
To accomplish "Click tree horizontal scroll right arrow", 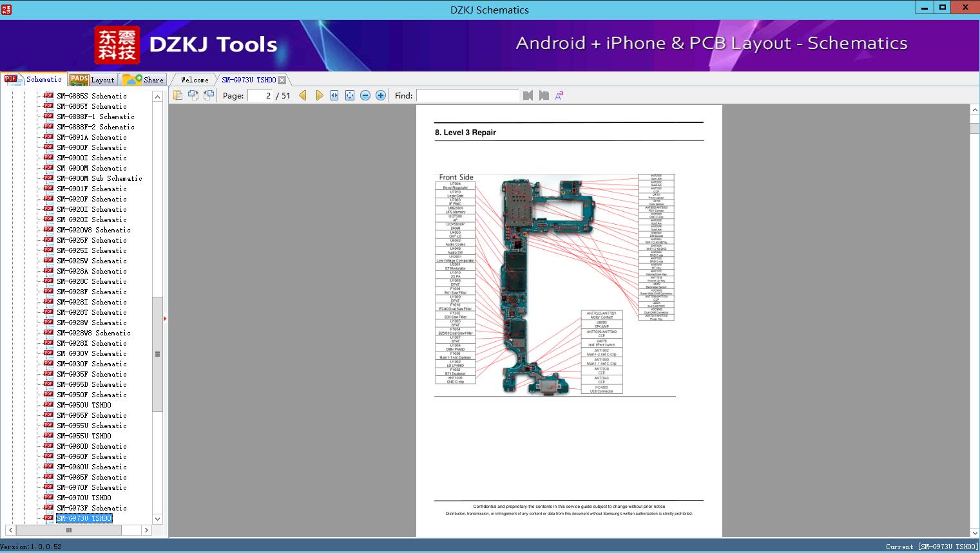I will (146, 530).
